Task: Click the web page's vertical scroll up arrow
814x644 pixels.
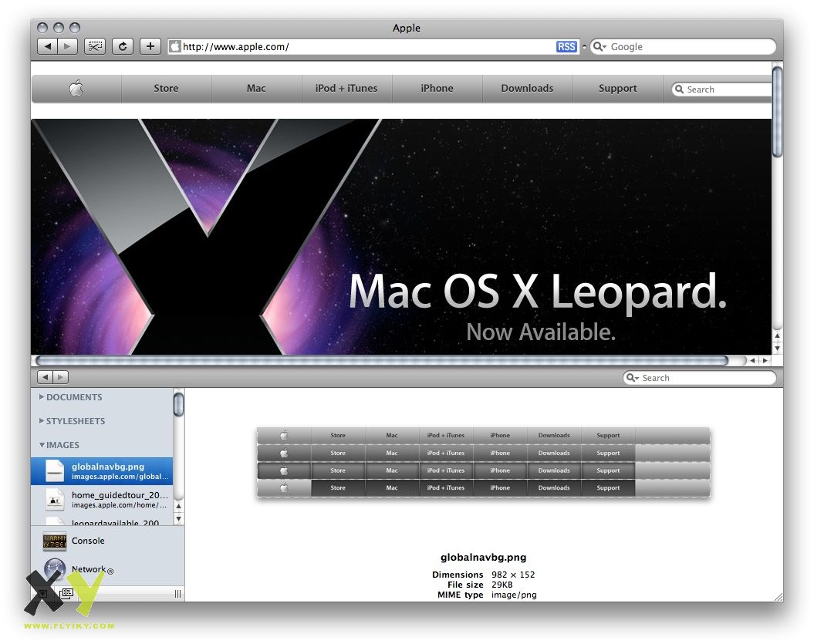Action: click(777, 335)
